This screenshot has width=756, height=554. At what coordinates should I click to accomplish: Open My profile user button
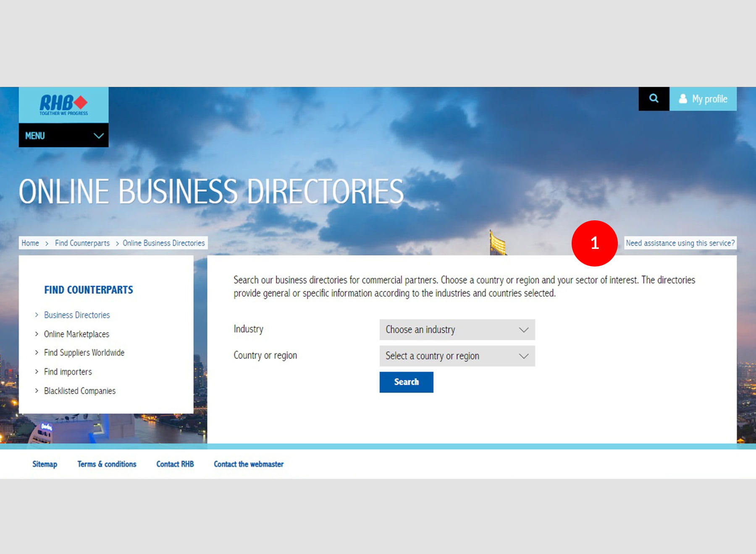coord(703,99)
